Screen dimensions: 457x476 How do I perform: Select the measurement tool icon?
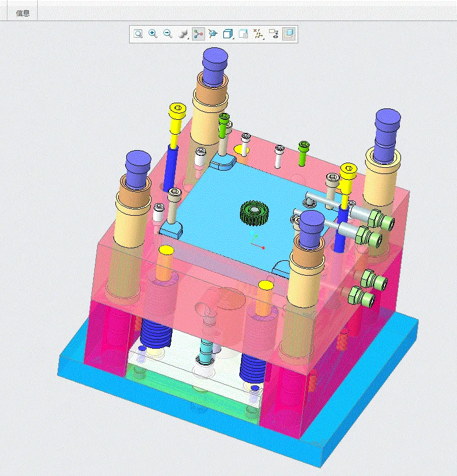coord(258,34)
